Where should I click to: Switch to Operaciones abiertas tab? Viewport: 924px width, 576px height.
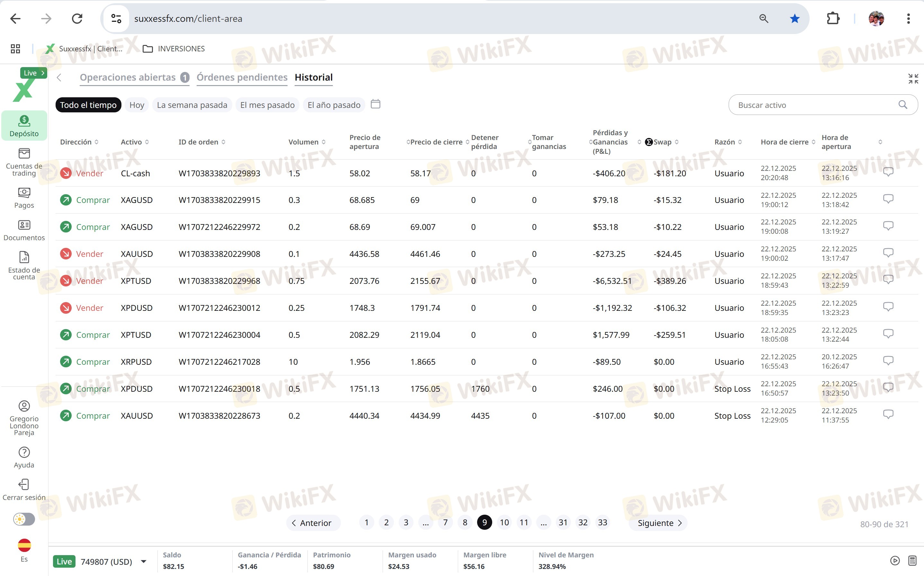128,77
